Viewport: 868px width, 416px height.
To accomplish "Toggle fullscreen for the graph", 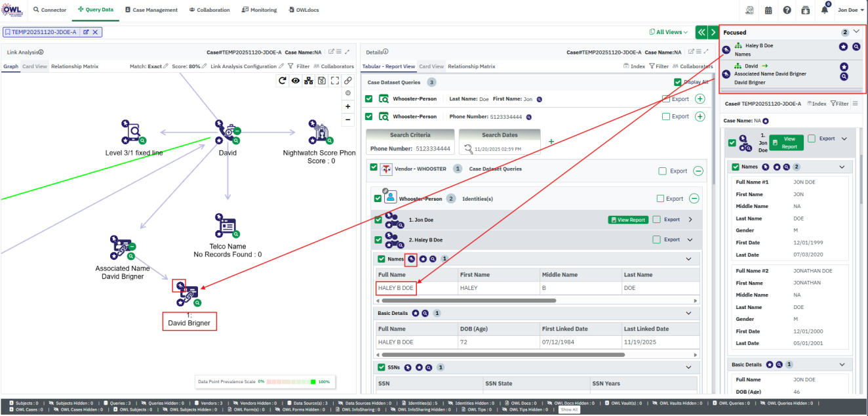I will 334,81.
